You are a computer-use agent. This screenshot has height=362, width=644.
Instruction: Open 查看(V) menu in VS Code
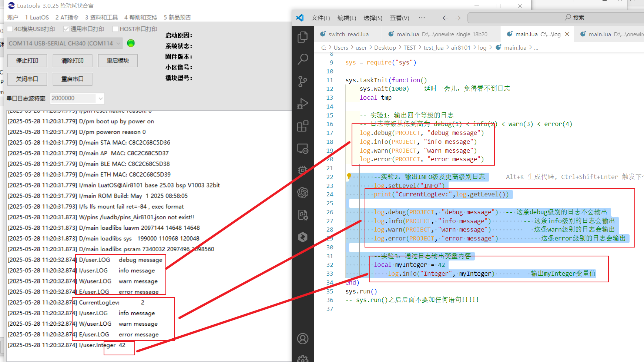point(399,18)
